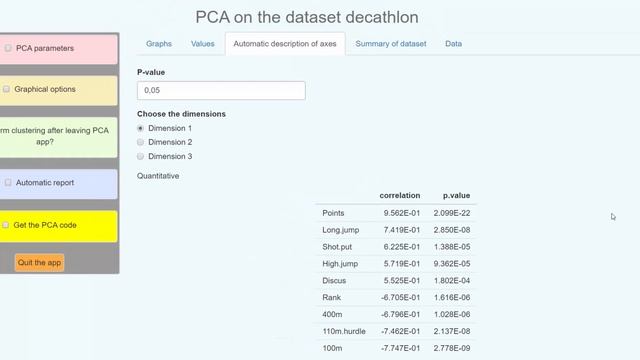Image resolution: width=640 pixels, height=360 pixels.
Task: Select the Long.jump row label
Action: 341,230
